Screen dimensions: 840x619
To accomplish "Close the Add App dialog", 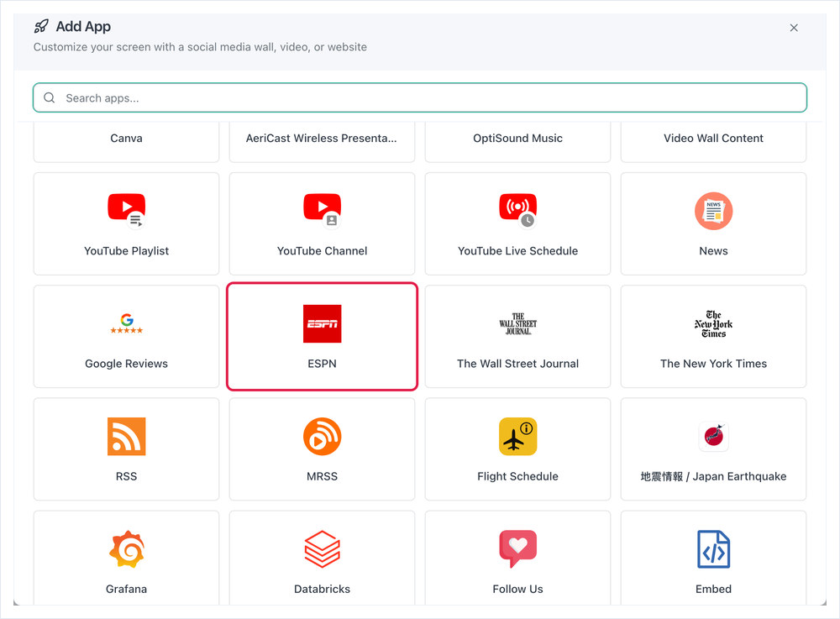I will pos(794,28).
